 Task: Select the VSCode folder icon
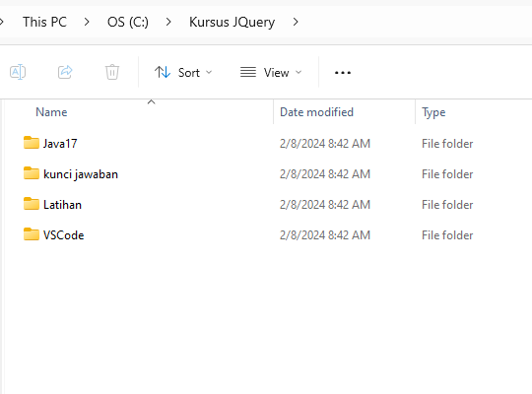[32, 234]
